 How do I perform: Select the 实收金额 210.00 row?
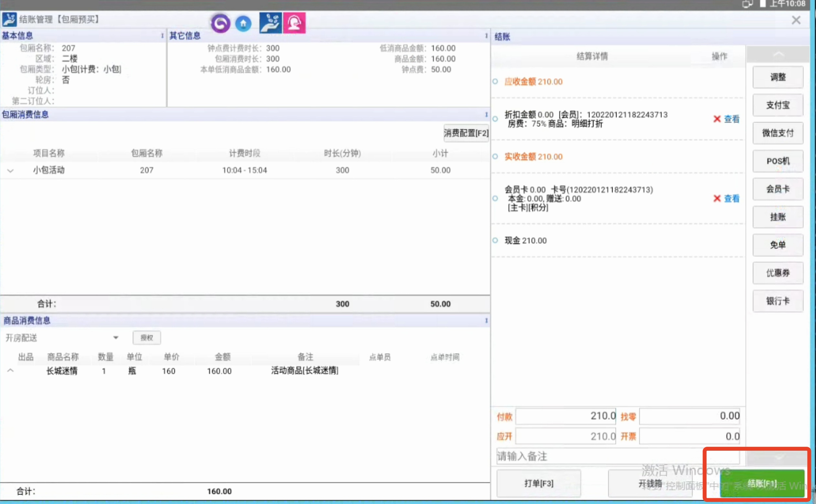point(617,157)
